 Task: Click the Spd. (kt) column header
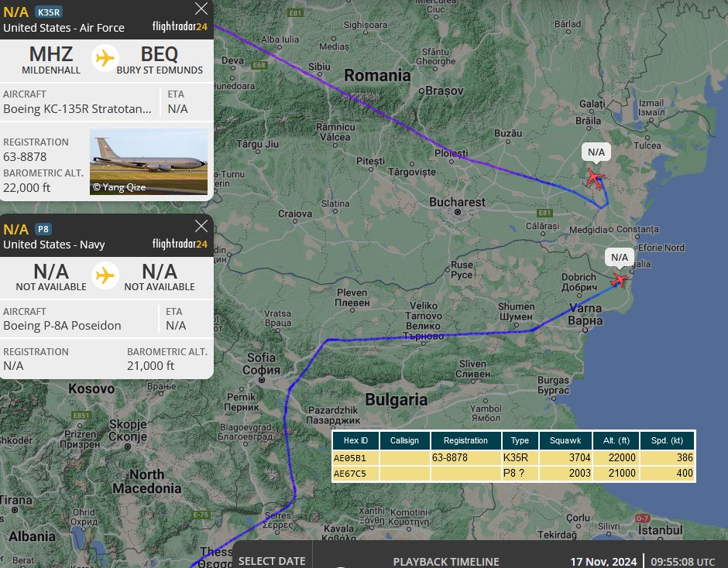(x=667, y=440)
